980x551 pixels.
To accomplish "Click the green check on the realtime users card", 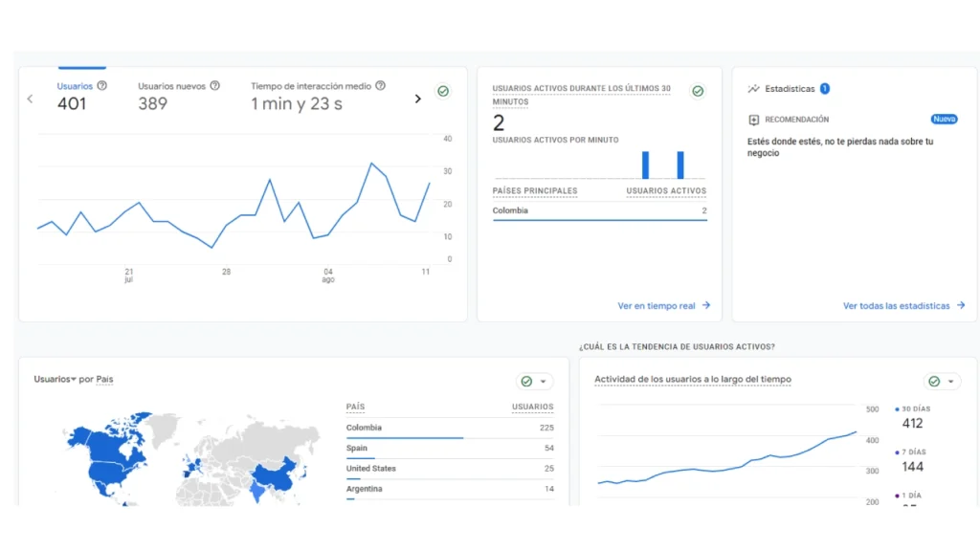I will 698,91.
